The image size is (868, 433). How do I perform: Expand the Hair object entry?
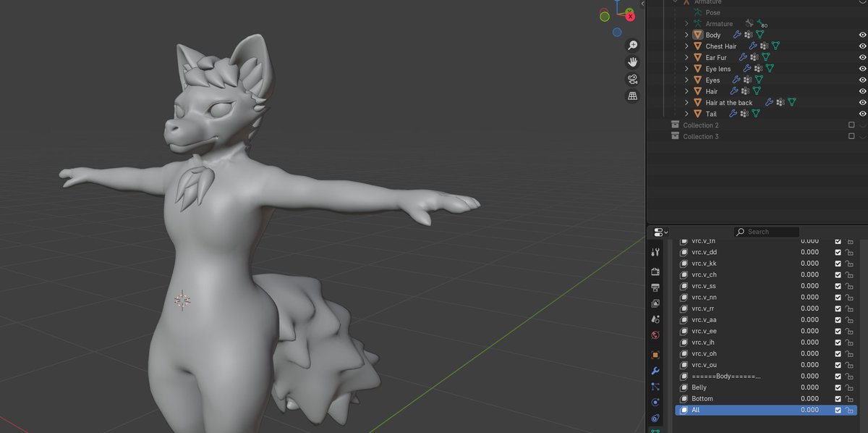[686, 91]
